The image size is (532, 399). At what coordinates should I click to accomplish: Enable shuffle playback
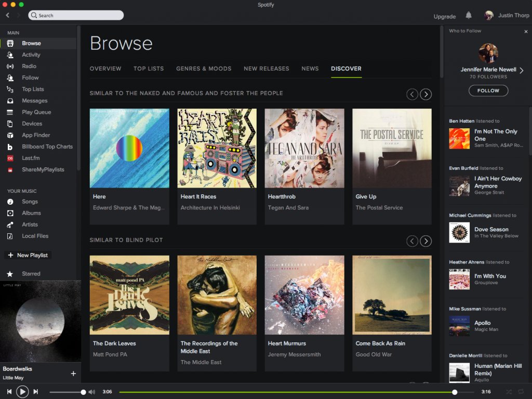coord(508,392)
